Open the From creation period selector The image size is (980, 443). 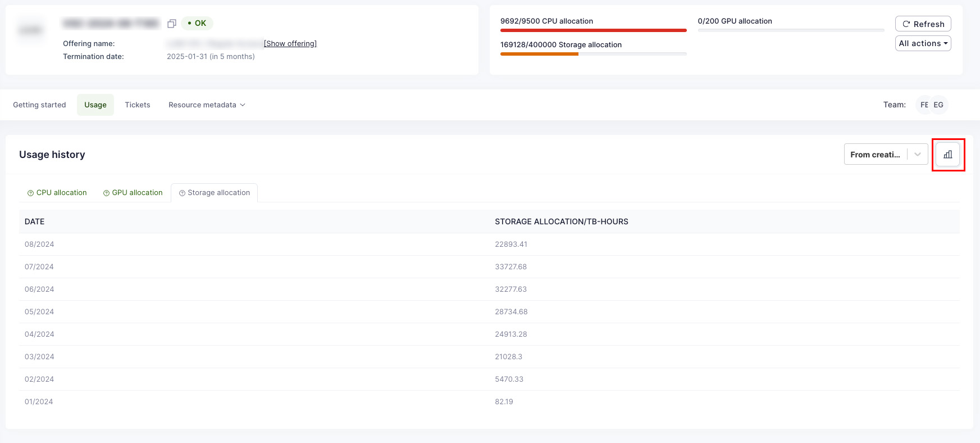(886, 155)
